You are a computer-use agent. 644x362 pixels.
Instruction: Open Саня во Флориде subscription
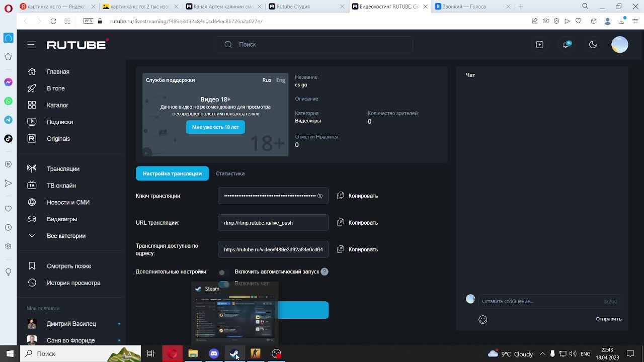coord(70,340)
